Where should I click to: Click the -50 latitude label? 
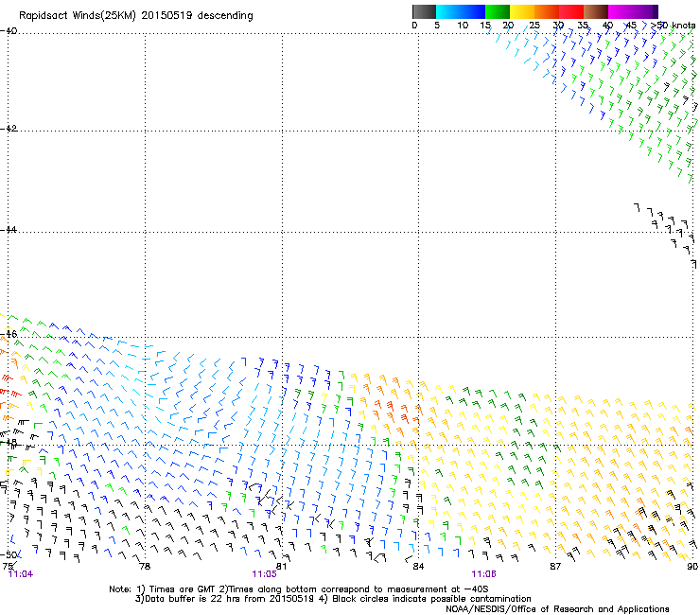point(9,555)
